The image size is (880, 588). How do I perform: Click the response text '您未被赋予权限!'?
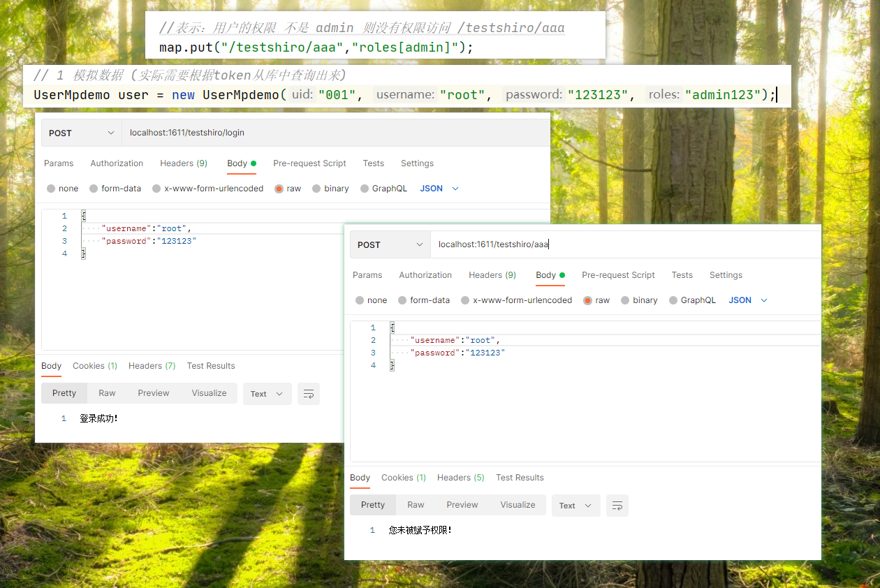[420, 530]
